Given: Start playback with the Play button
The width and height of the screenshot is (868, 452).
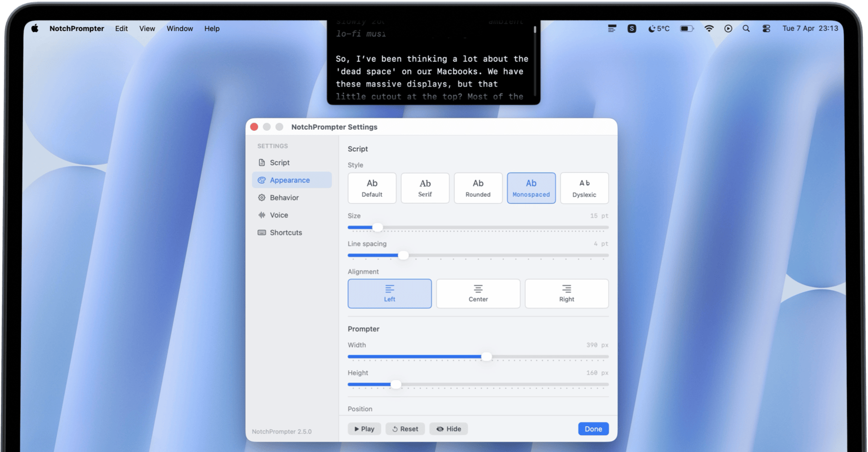Looking at the screenshot, I should tap(364, 429).
